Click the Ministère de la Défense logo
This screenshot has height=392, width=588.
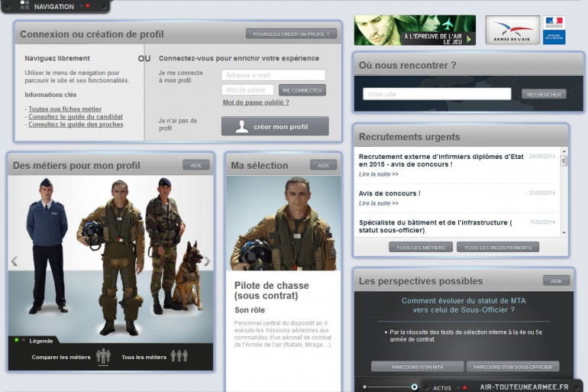pos(554,30)
